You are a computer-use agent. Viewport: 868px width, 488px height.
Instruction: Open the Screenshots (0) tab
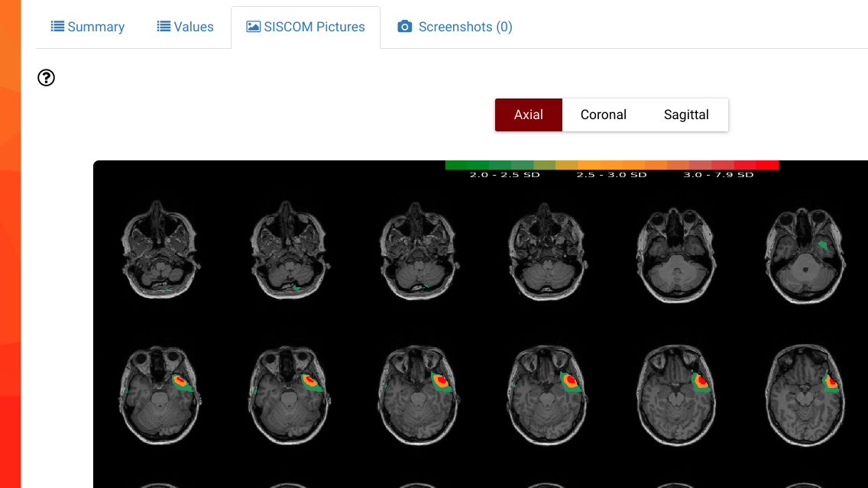coord(455,26)
